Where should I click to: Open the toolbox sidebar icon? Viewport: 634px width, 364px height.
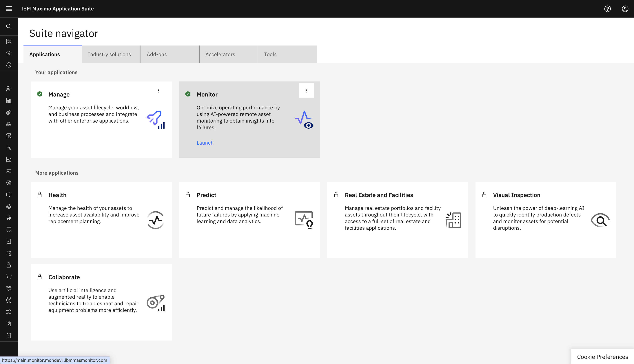pyautogui.click(x=9, y=194)
